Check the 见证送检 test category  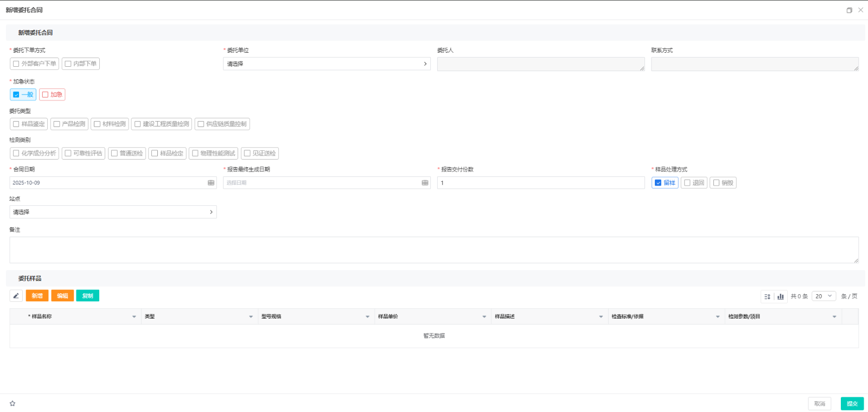[x=260, y=153]
